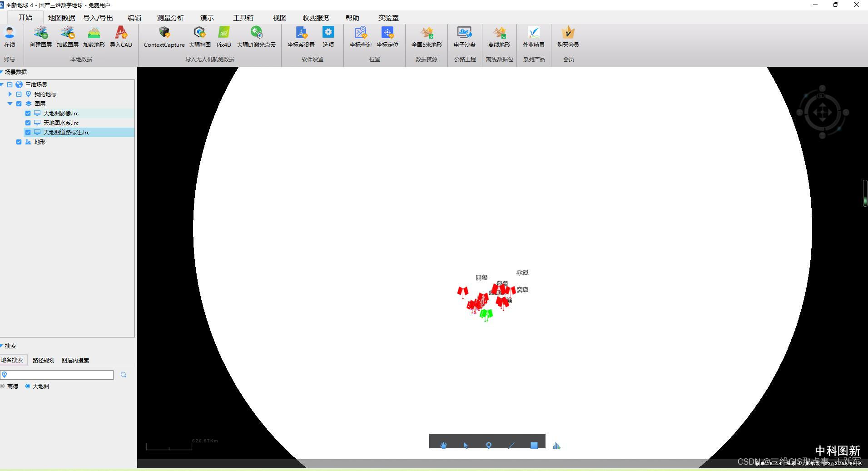
Task: Open the 导入/导出 ribbon tab
Action: 98,18
